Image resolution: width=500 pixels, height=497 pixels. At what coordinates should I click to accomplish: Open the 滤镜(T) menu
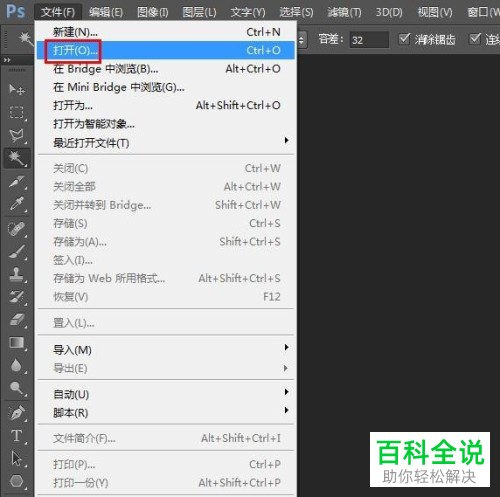click(344, 12)
